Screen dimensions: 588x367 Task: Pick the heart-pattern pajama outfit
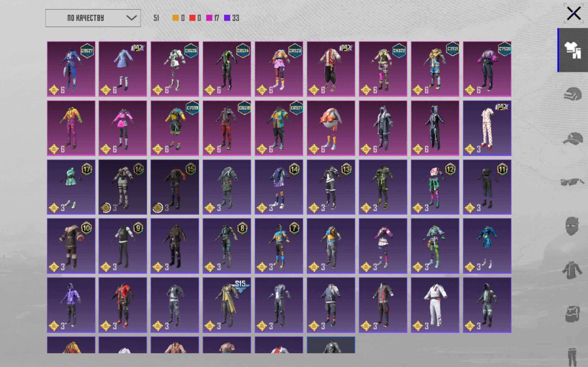(x=487, y=128)
